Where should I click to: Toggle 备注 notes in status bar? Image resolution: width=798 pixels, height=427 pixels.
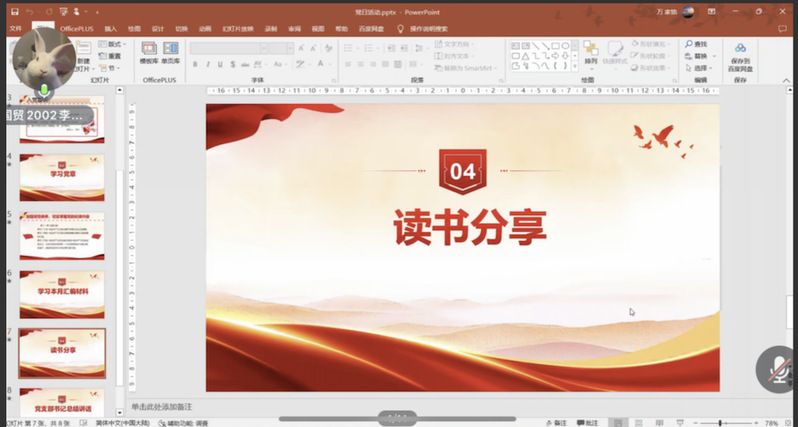[x=557, y=423]
